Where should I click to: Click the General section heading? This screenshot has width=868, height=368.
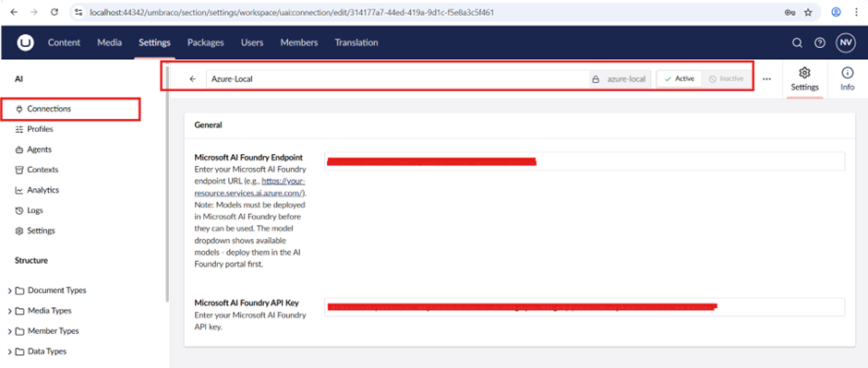(208, 125)
